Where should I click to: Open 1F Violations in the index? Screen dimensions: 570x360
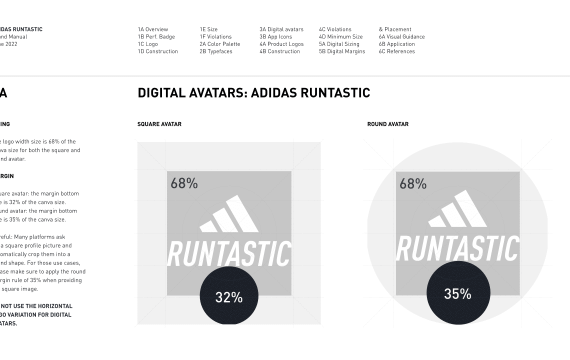[215, 37]
